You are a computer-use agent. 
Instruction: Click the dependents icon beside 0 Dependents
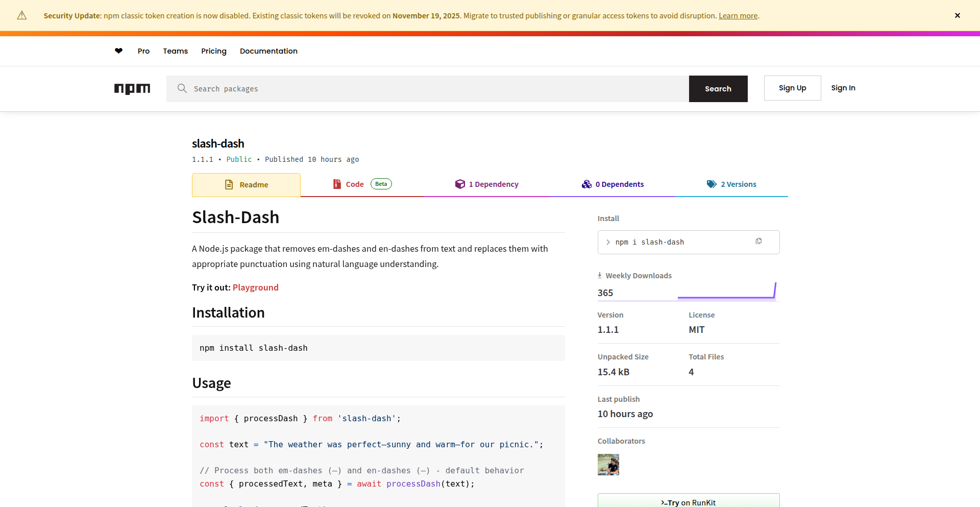click(587, 184)
